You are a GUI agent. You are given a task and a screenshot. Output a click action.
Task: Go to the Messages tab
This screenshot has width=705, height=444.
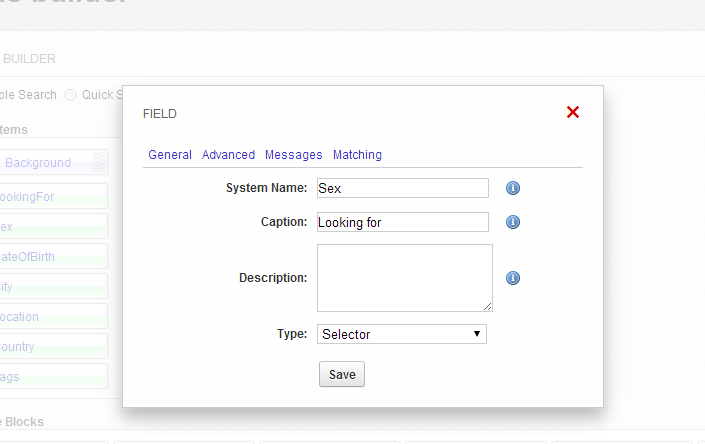[x=293, y=155]
